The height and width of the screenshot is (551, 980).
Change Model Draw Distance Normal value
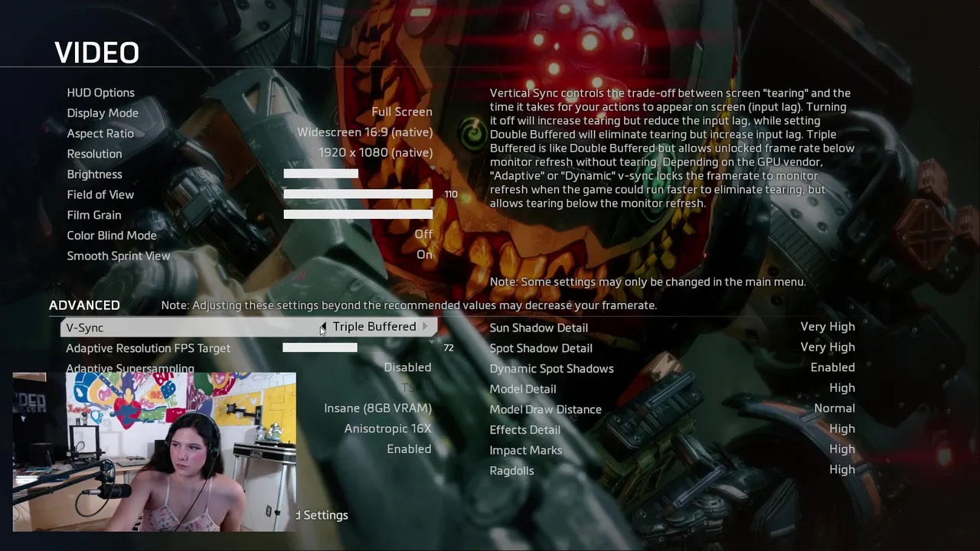coord(835,409)
